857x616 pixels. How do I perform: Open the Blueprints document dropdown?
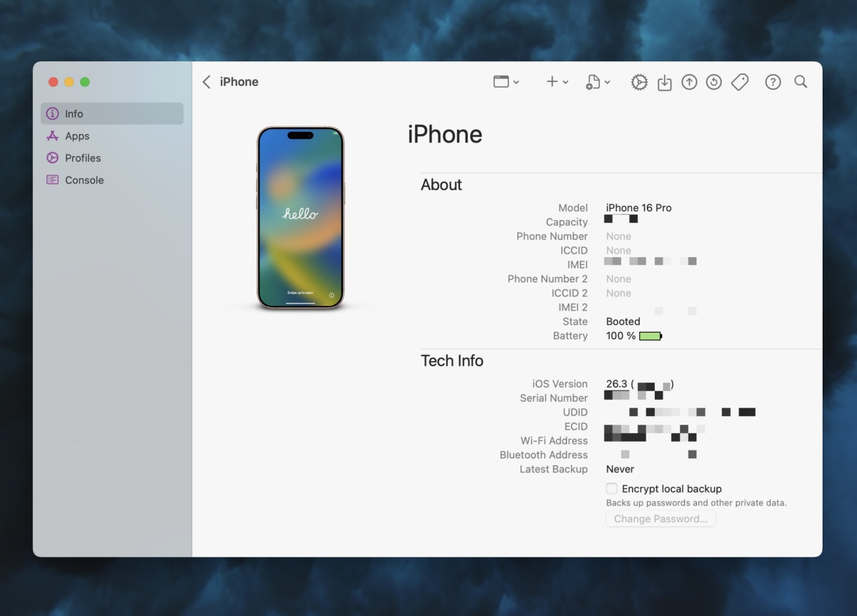[598, 82]
